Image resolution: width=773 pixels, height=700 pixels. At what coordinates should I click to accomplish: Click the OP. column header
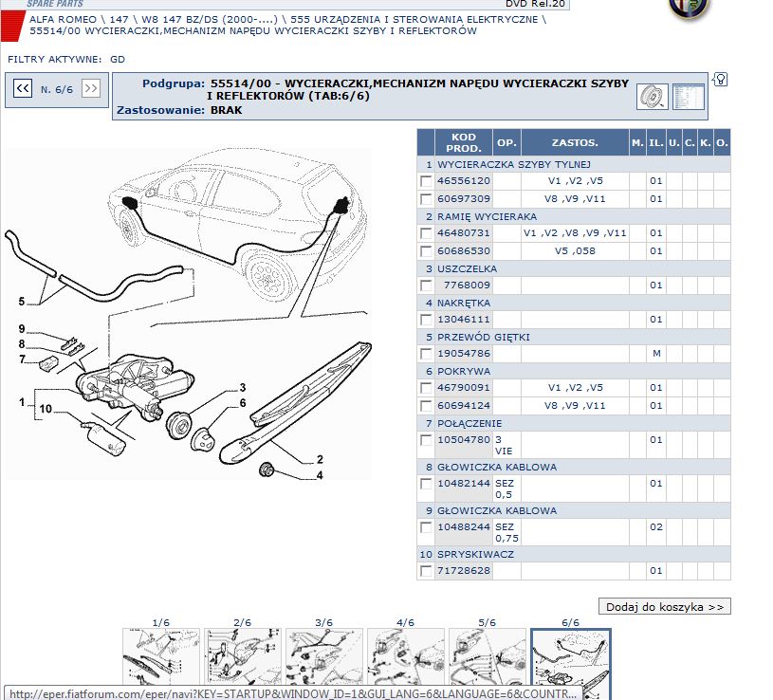(506, 142)
